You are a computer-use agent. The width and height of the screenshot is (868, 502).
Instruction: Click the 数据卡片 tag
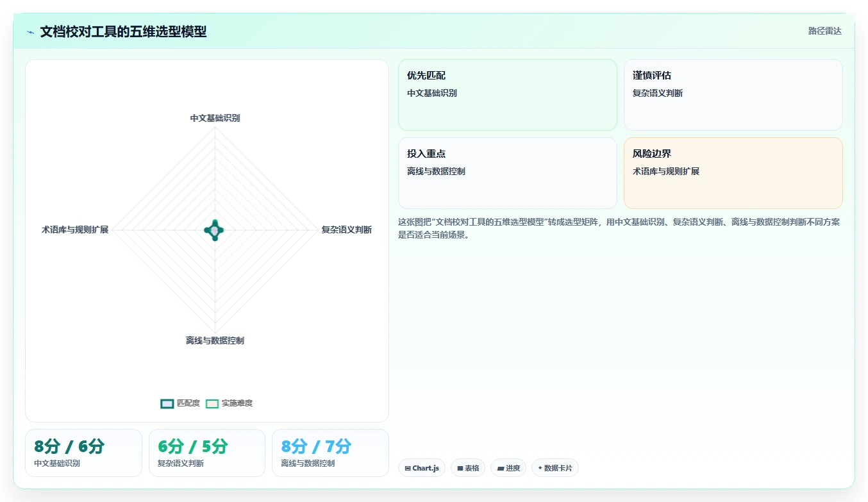555,468
